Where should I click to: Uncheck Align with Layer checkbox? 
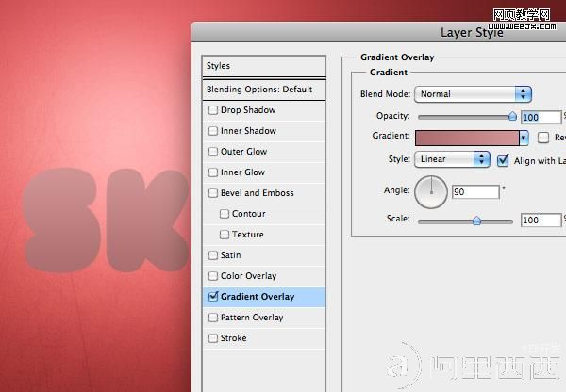pos(503,160)
